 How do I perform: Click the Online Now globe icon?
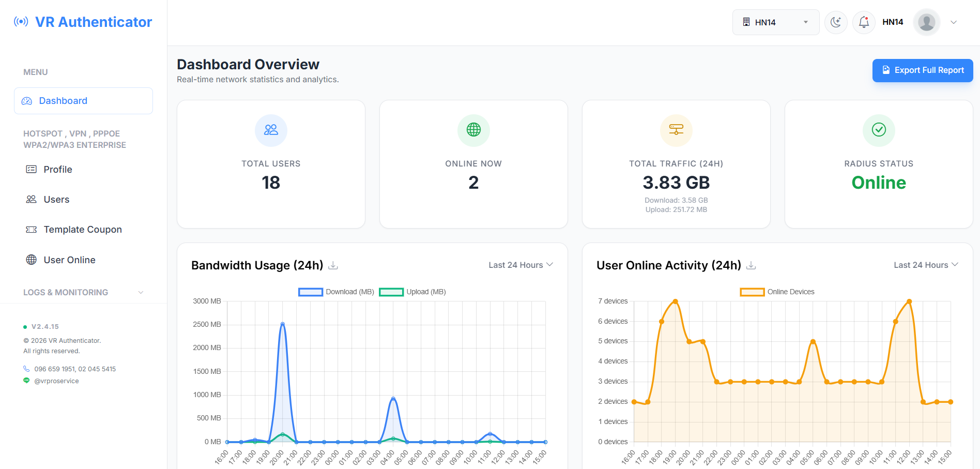(473, 130)
